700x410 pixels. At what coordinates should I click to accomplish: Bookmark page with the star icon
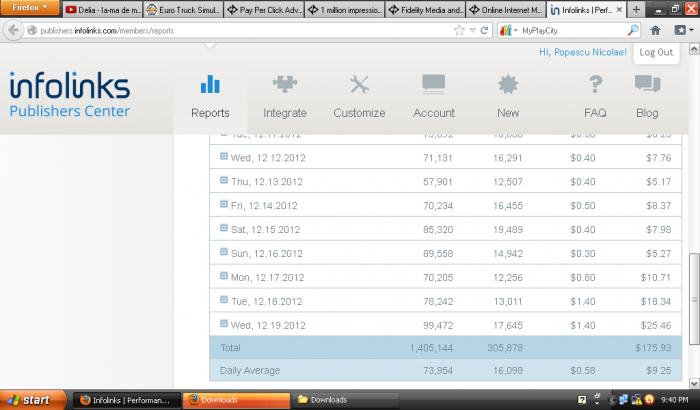[459, 30]
